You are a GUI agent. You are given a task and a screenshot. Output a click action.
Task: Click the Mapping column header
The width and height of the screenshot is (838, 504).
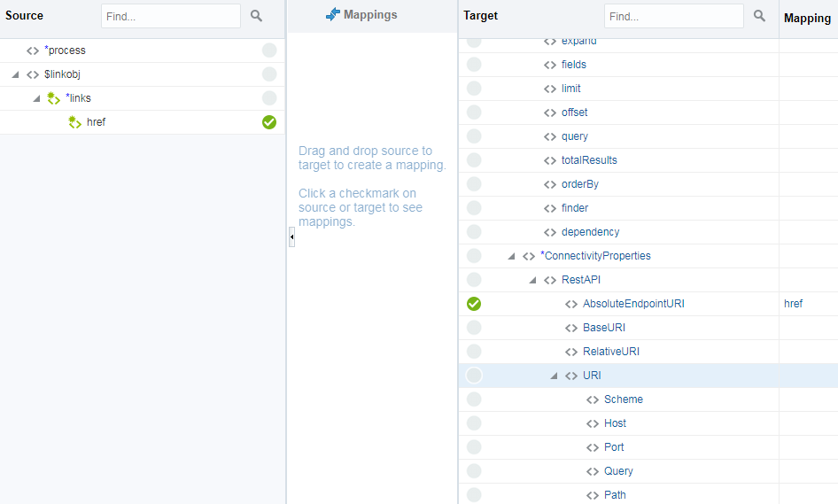click(807, 18)
